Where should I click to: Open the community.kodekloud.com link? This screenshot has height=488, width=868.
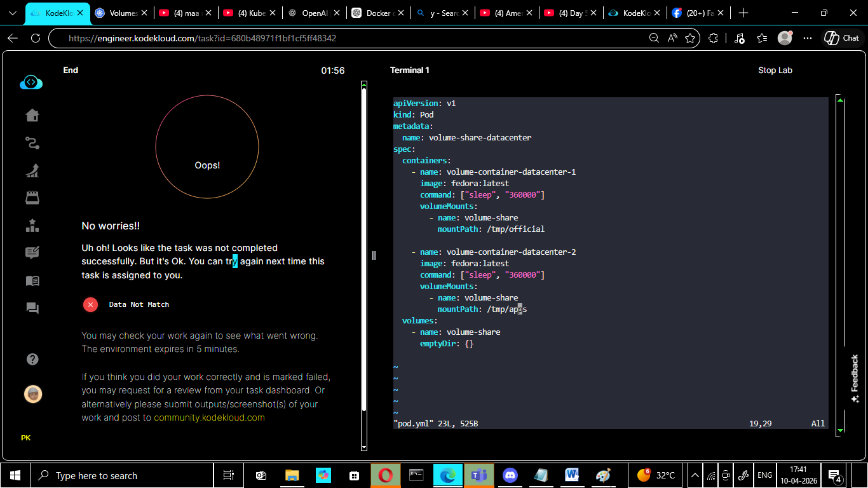[209, 417]
